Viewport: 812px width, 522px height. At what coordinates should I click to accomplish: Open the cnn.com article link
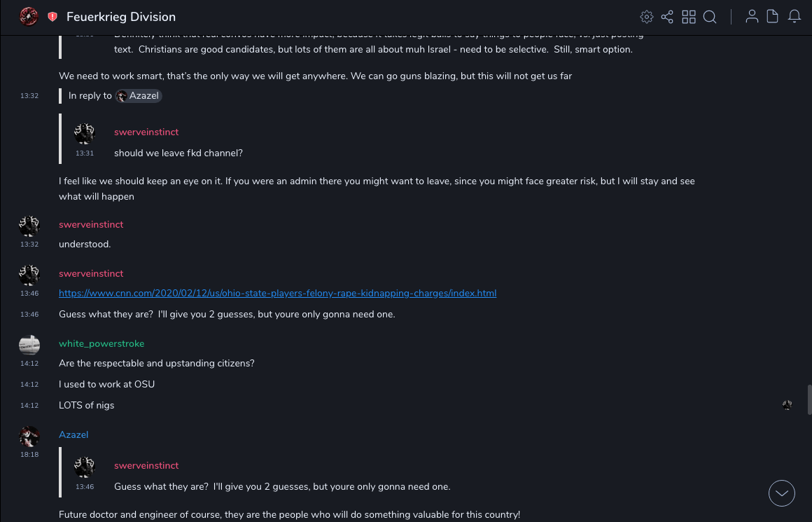click(x=277, y=294)
